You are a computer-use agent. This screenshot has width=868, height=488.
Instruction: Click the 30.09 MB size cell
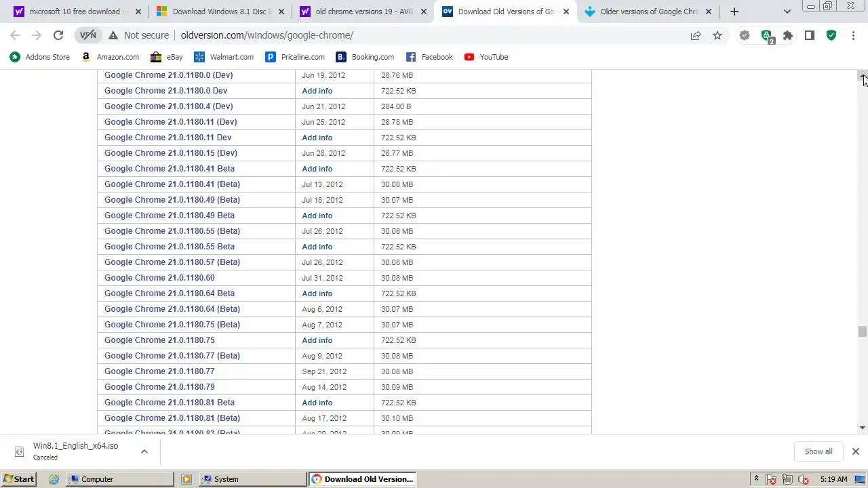click(x=397, y=387)
